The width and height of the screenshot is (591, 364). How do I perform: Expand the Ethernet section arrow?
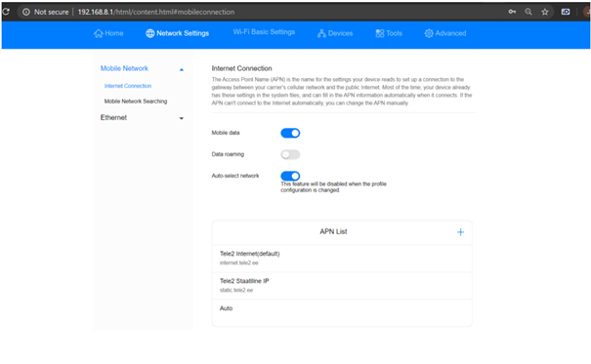click(x=182, y=119)
